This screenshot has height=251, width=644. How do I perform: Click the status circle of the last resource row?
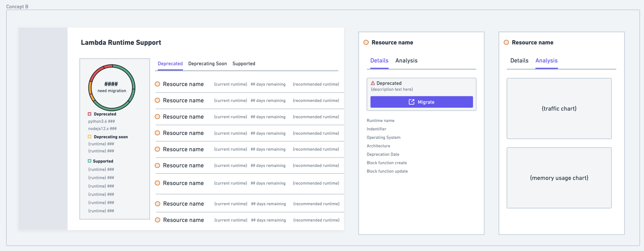pyautogui.click(x=158, y=220)
